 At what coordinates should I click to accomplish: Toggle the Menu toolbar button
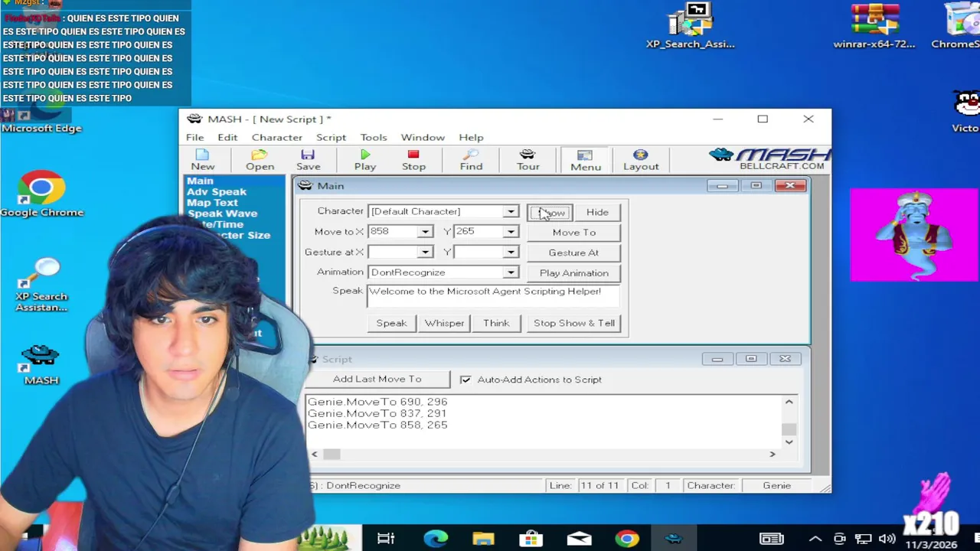[x=586, y=160]
